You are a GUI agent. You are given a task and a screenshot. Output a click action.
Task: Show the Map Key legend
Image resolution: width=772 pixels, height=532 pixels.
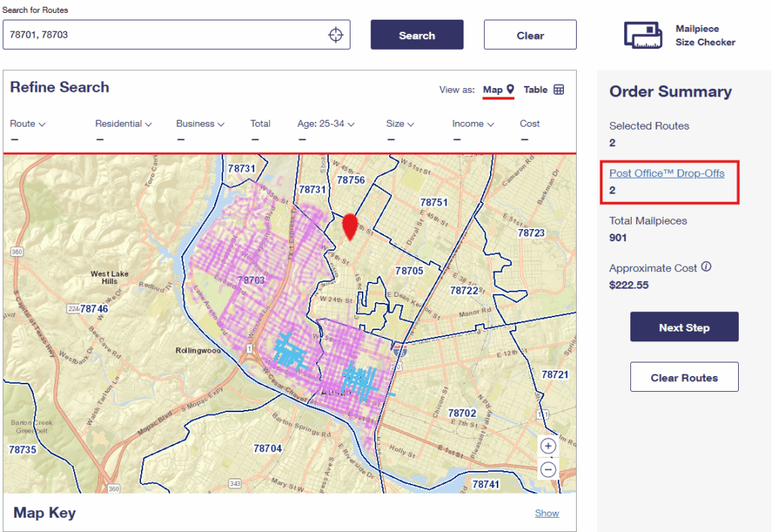coord(547,513)
